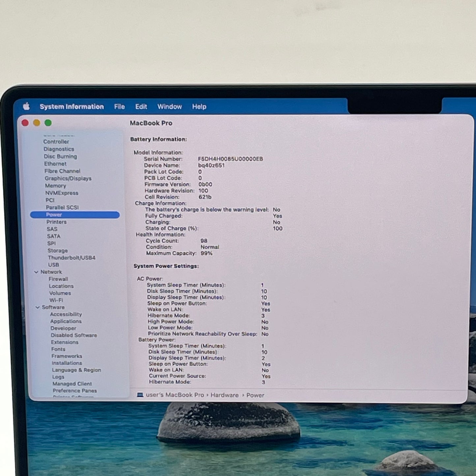
Task: Select Fonts under Software
Action: [58, 349]
